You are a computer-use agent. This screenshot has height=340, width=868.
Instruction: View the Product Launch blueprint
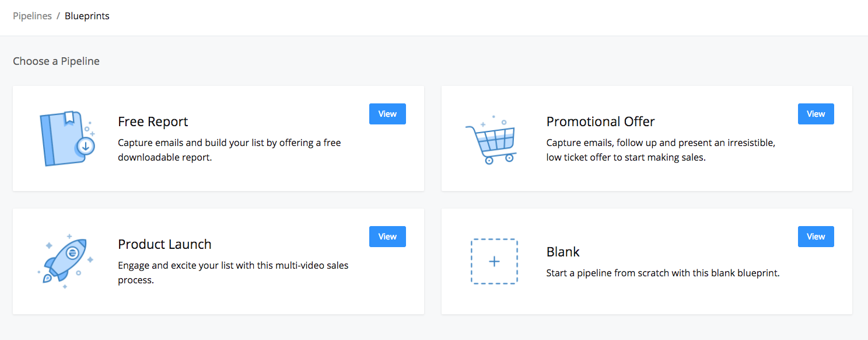click(387, 237)
